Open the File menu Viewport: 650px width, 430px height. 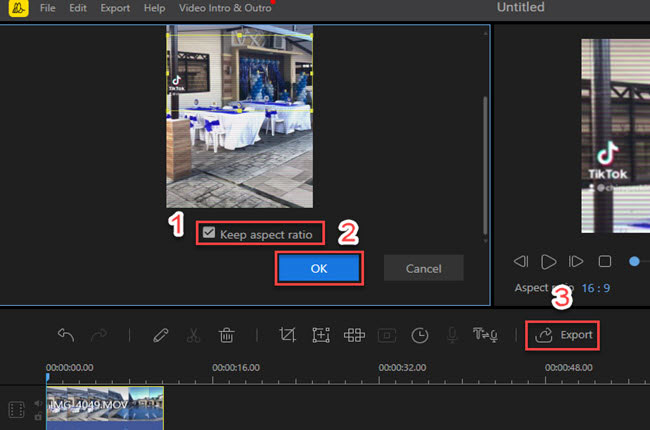coord(48,8)
